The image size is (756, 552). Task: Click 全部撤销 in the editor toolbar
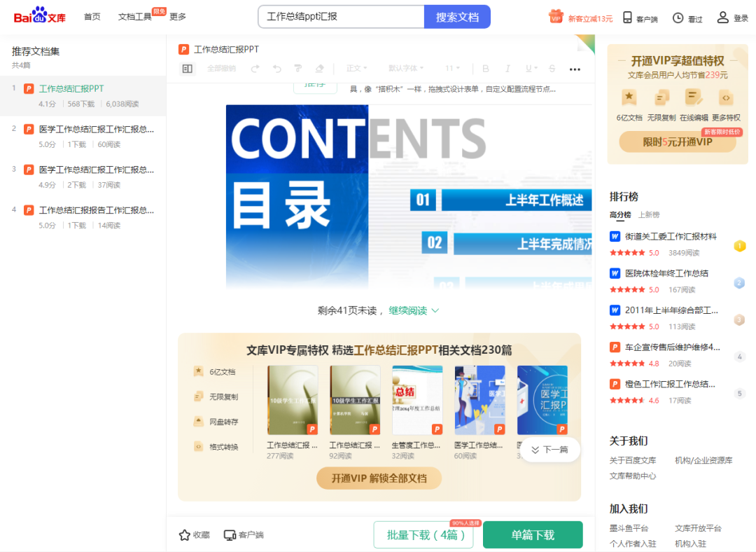(222, 69)
